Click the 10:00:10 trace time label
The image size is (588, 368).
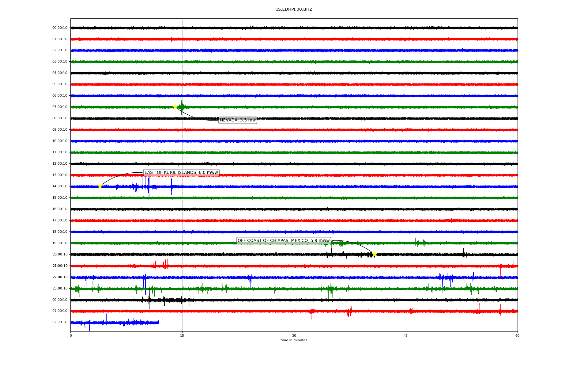(60, 141)
